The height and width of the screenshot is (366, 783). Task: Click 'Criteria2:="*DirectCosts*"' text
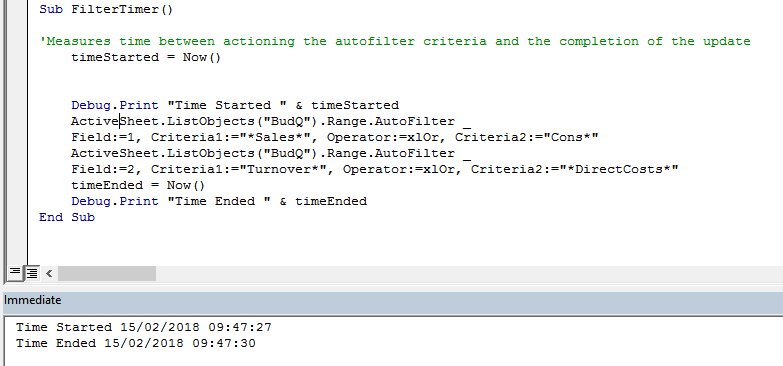click(x=574, y=169)
